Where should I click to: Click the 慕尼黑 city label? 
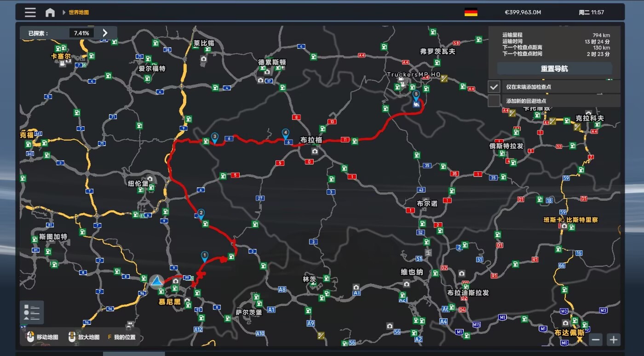(x=170, y=302)
